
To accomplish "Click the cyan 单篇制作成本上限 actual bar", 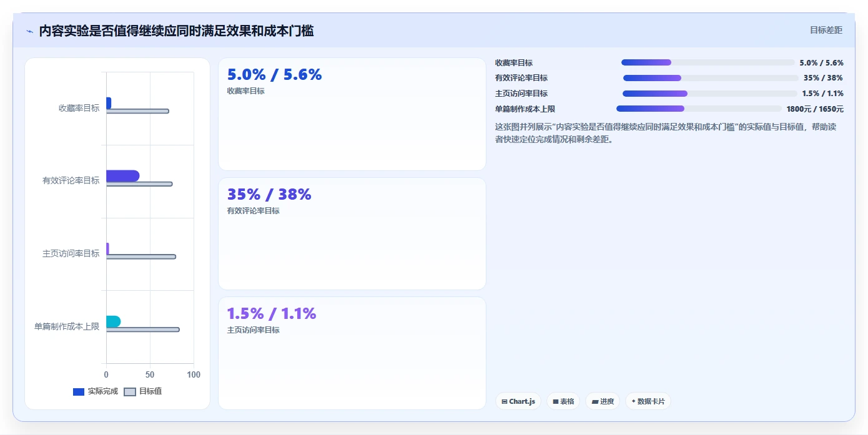I will point(113,321).
